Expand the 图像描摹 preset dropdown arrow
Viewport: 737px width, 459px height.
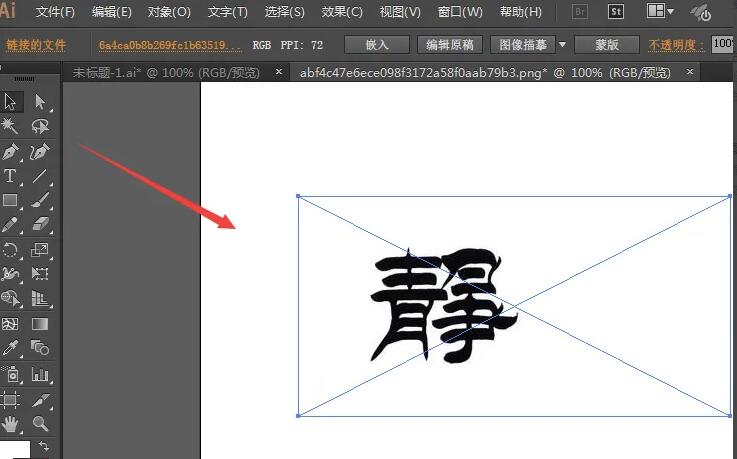click(x=562, y=45)
